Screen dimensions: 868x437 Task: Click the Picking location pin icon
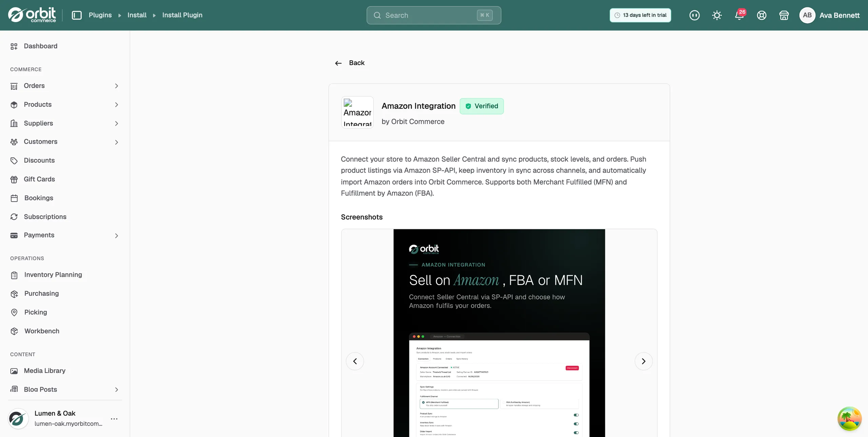click(14, 312)
